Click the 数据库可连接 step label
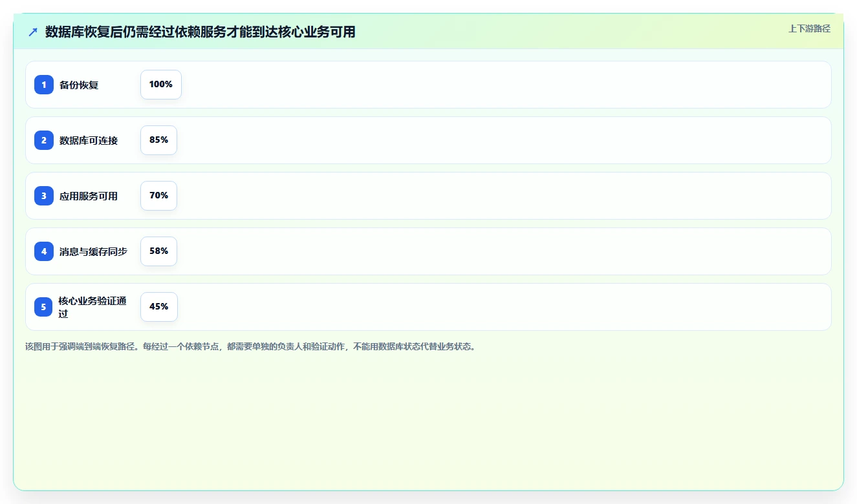Screen dimensions: 857x504 click(x=89, y=140)
